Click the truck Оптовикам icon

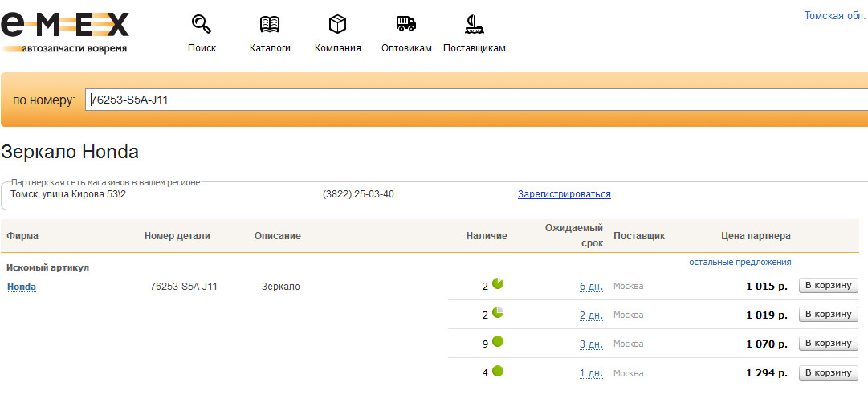pyautogui.click(x=406, y=24)
